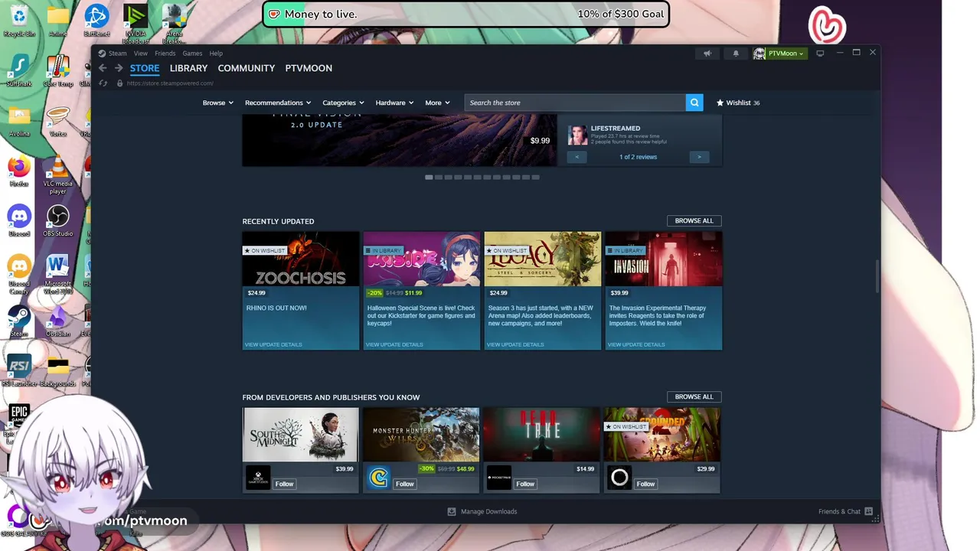The image size is (980, 551).
Task: Open the View menu
Action: [x=141, y=54]
